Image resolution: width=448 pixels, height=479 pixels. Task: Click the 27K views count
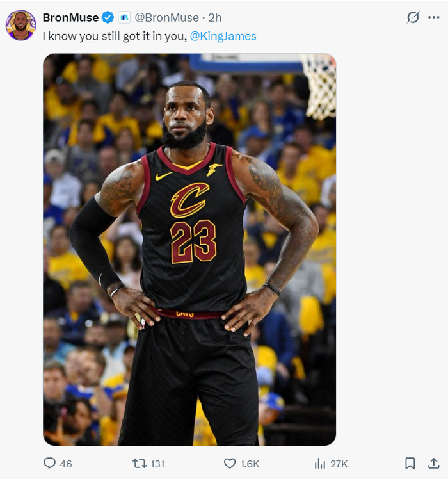339,464
